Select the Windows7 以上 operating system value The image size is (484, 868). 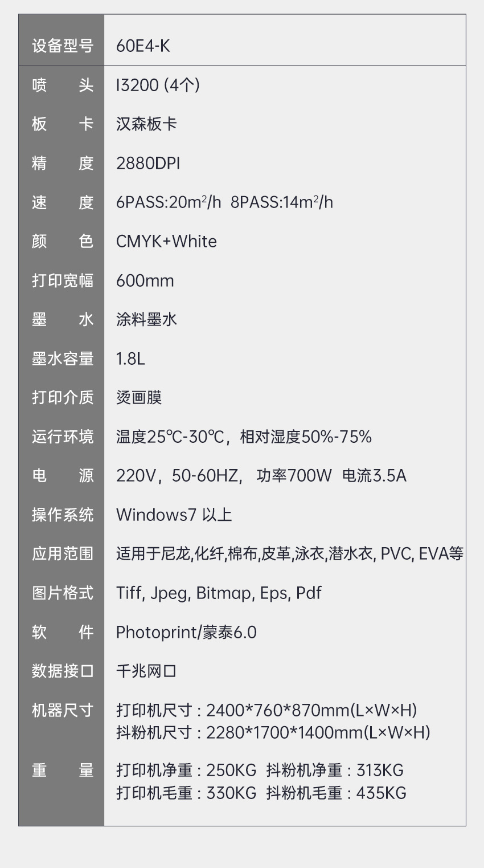pos(174,515)
